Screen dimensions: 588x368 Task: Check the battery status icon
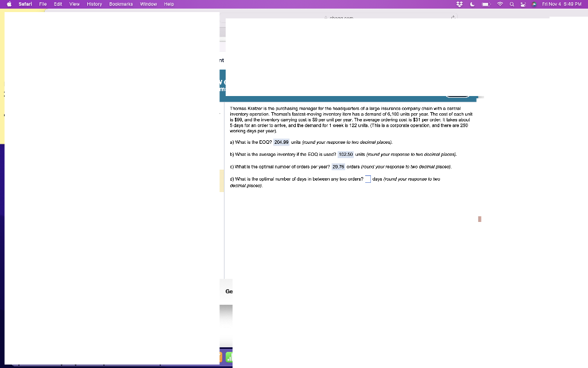pyautogui.click(x=486, y=4)
